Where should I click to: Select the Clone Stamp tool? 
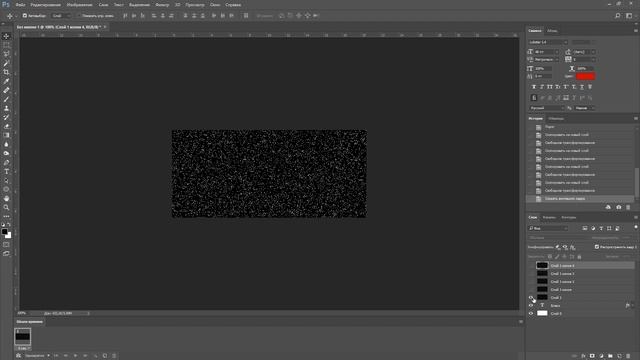pos(6,108)
